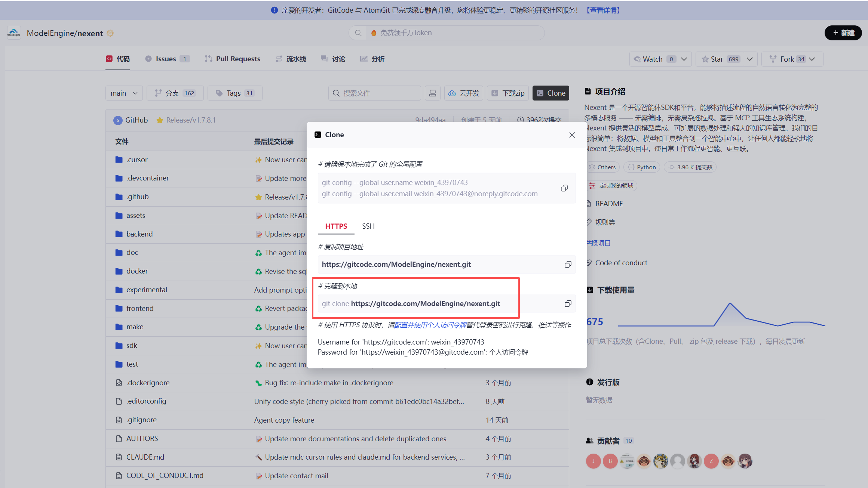The width and height of the screenshot is (868, 488).
Task: Click the 下载zip button
Action: click(x=508, y=93)
